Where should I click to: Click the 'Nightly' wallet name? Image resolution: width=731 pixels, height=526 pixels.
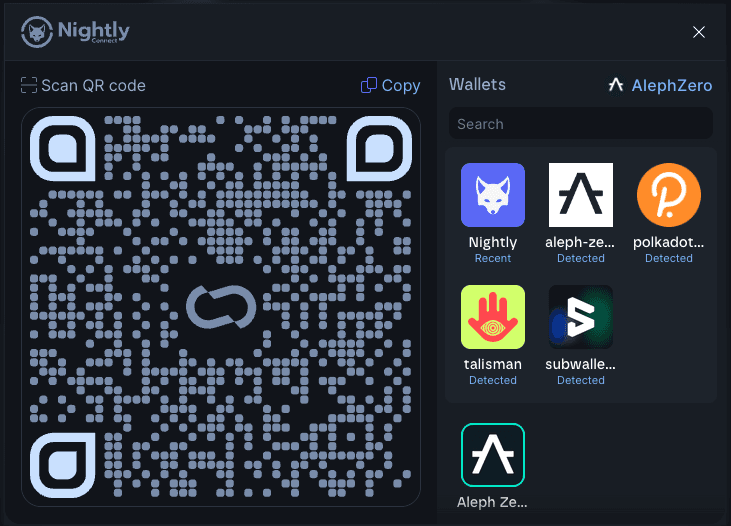pos(493,242)
